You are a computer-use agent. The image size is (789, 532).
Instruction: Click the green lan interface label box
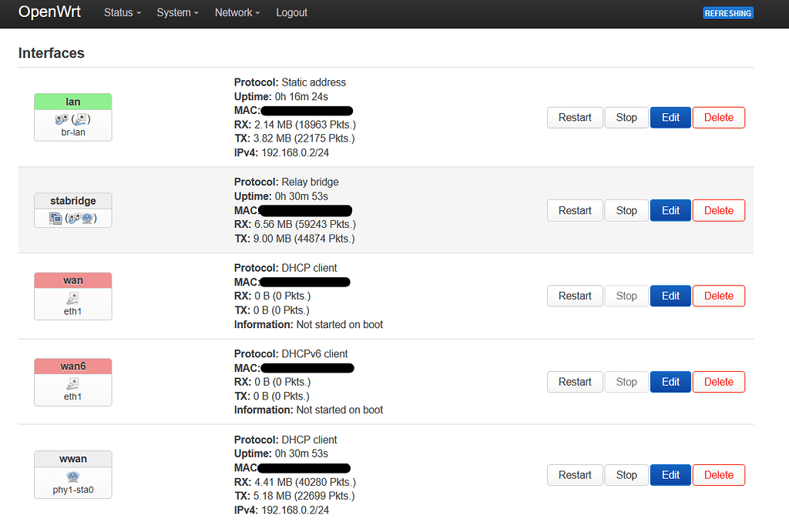tap(72, 101)
